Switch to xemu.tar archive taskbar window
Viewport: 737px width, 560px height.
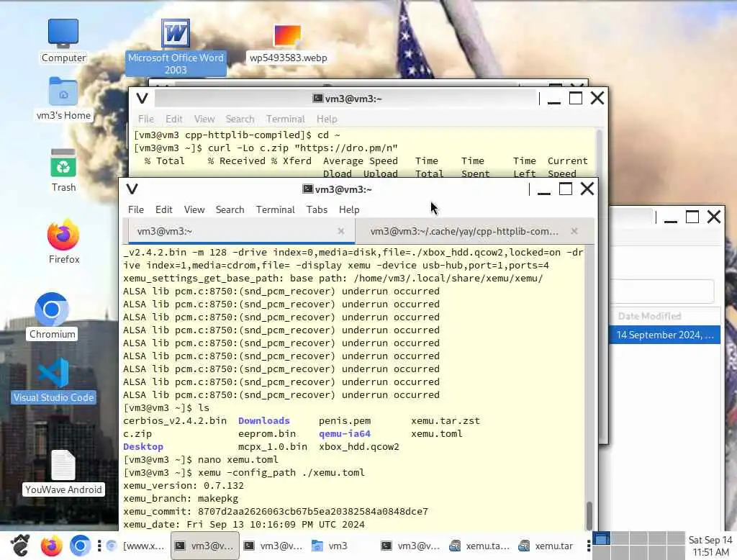[548, 546]
